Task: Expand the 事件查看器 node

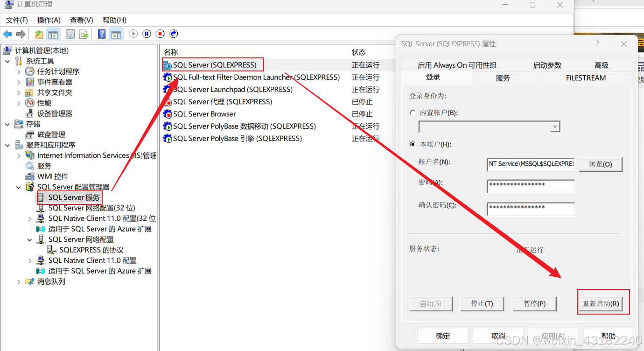Action: pos(19,82)
